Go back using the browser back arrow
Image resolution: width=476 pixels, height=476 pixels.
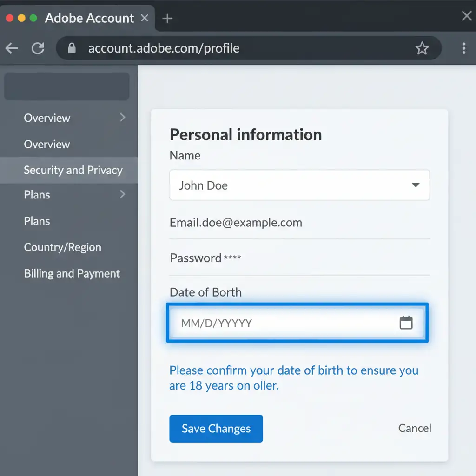[x=12, y=48]
